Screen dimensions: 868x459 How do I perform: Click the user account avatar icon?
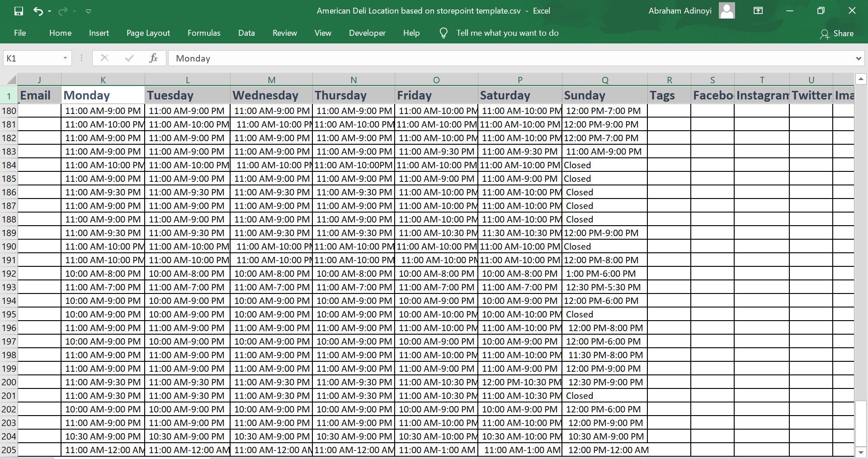click(726, 11)
